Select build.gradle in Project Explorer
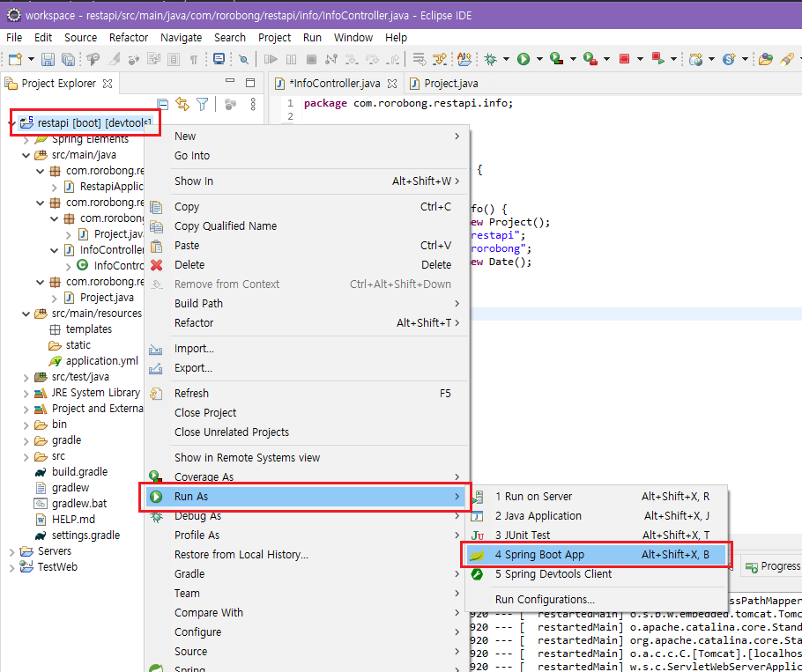This screenshot has width=802, height=672. pyautogui.click(x=71, y=472)
